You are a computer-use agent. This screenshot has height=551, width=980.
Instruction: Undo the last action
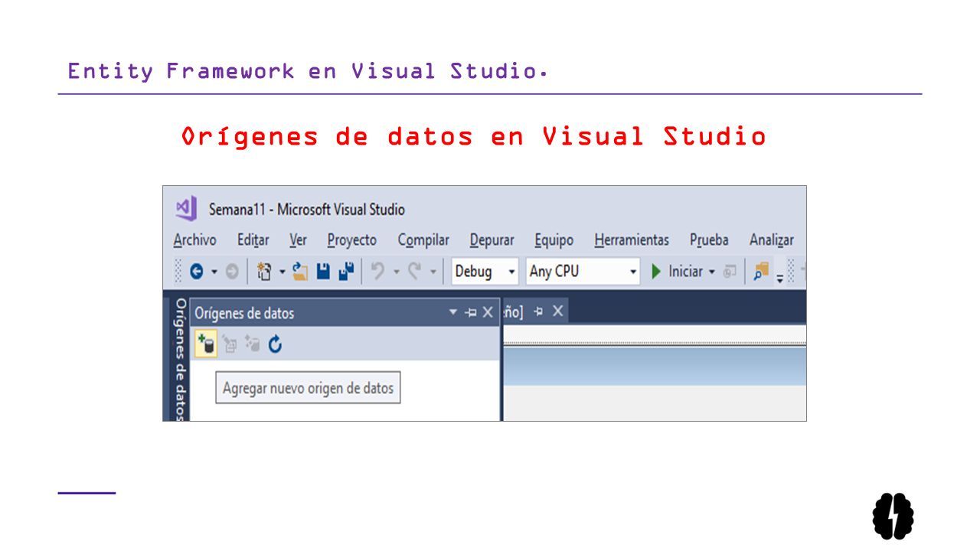(x=378, y=271)
